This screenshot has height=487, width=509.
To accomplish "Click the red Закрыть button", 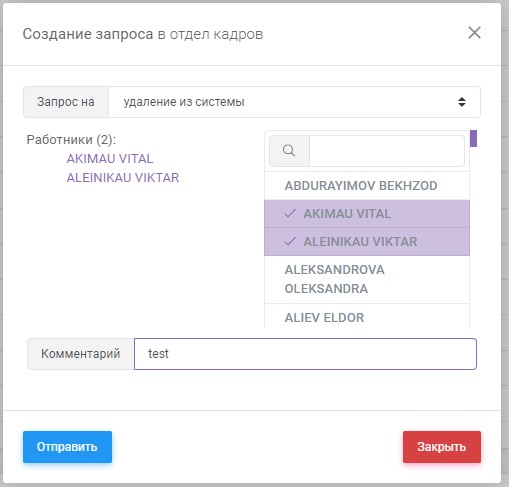I will pyautogui.click(x=442, y=447).
